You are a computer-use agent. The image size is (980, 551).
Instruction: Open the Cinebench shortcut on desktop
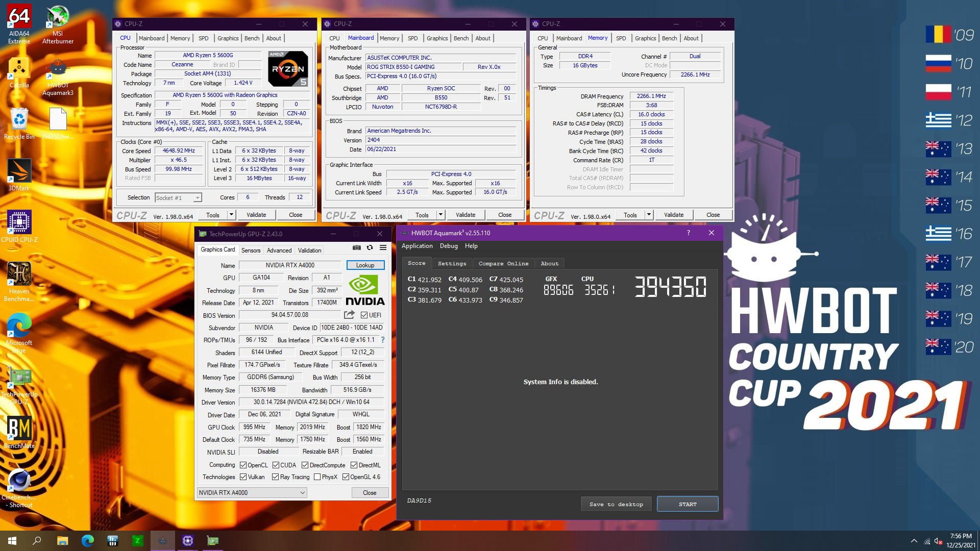[x=19, y=488]
